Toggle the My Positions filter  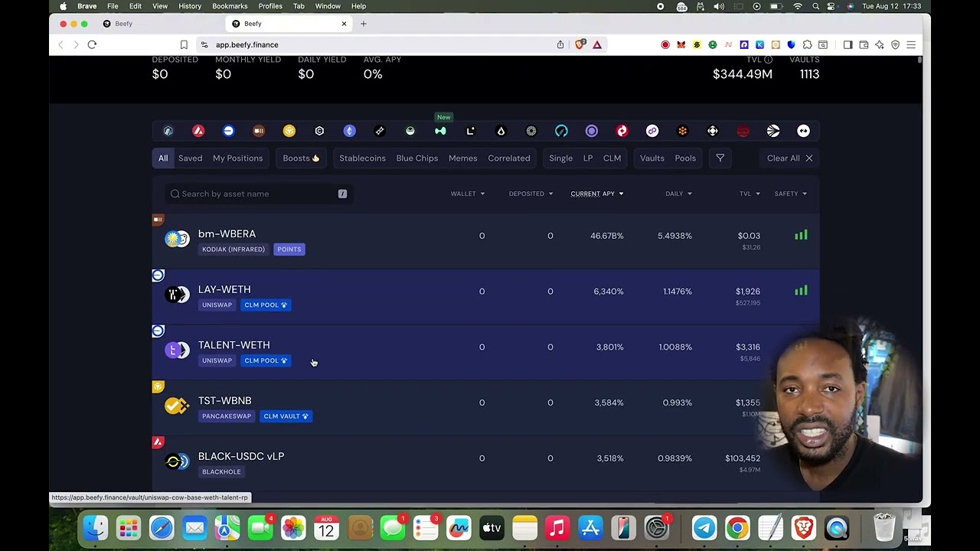tap(237, 158)
